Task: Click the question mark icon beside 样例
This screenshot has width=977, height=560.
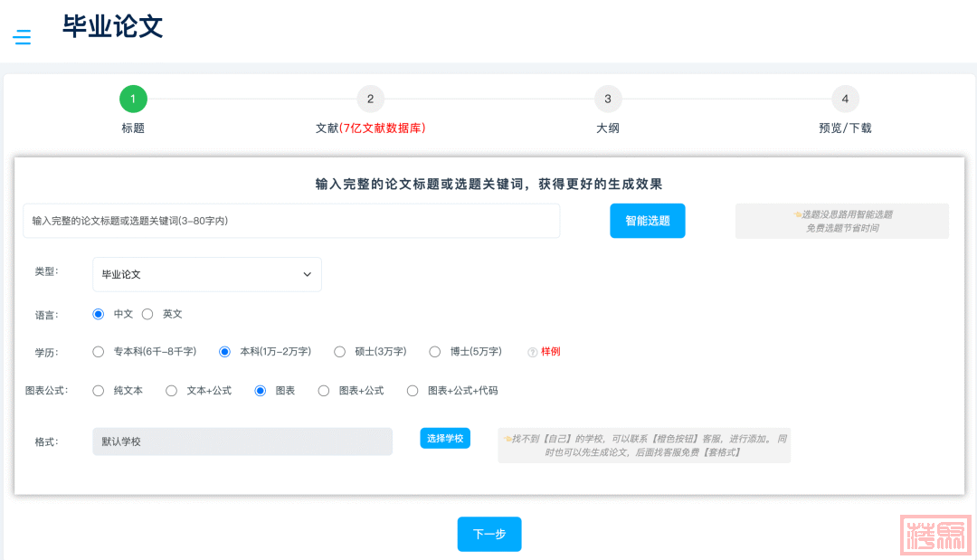Action: (532, 352)
